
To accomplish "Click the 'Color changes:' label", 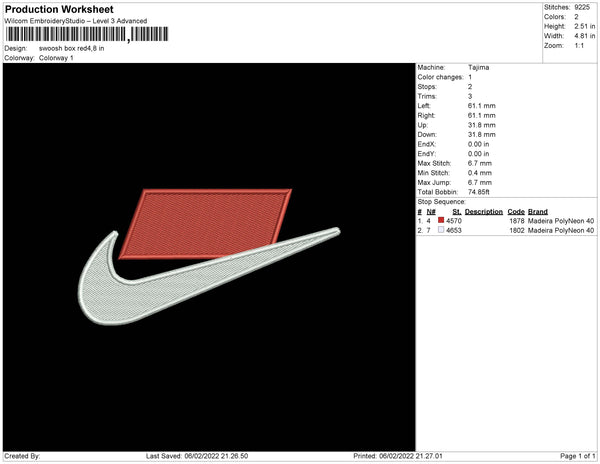I will [x=440, y=77].
